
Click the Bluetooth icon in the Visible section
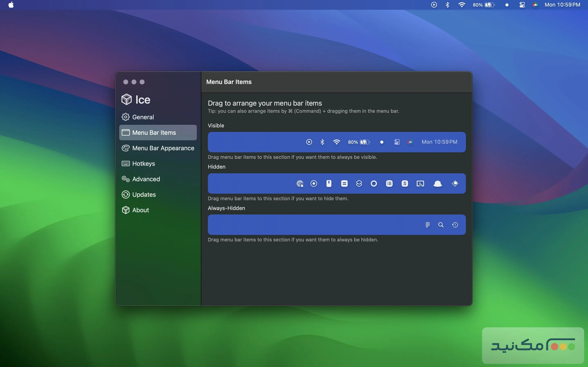coord(322,142)
